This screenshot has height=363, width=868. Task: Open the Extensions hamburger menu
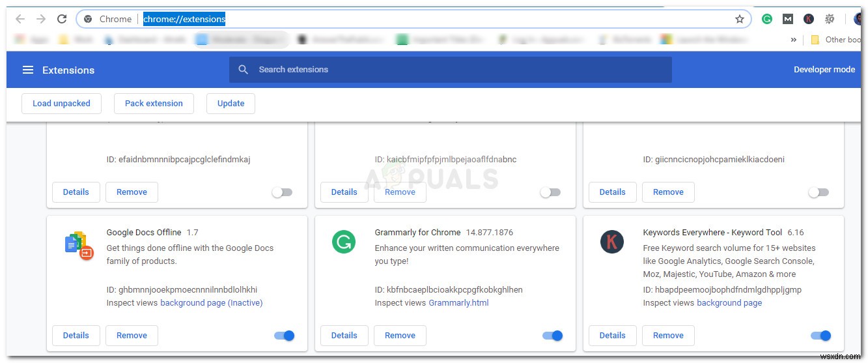pos(28,70)
